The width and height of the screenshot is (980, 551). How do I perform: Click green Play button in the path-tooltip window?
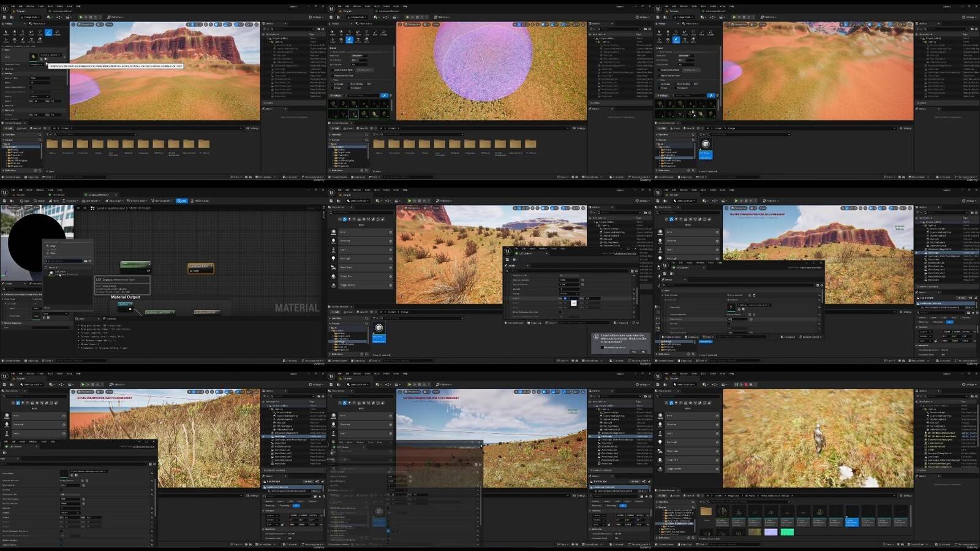(x=81, y=17)
